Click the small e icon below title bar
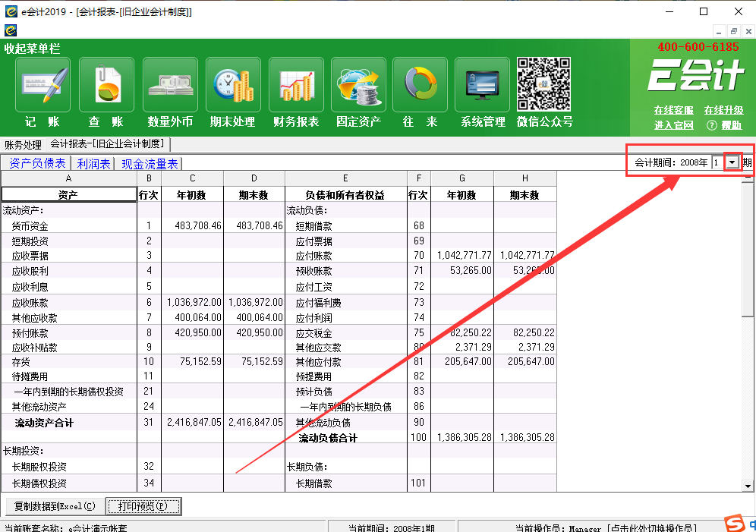 (11, 30)
